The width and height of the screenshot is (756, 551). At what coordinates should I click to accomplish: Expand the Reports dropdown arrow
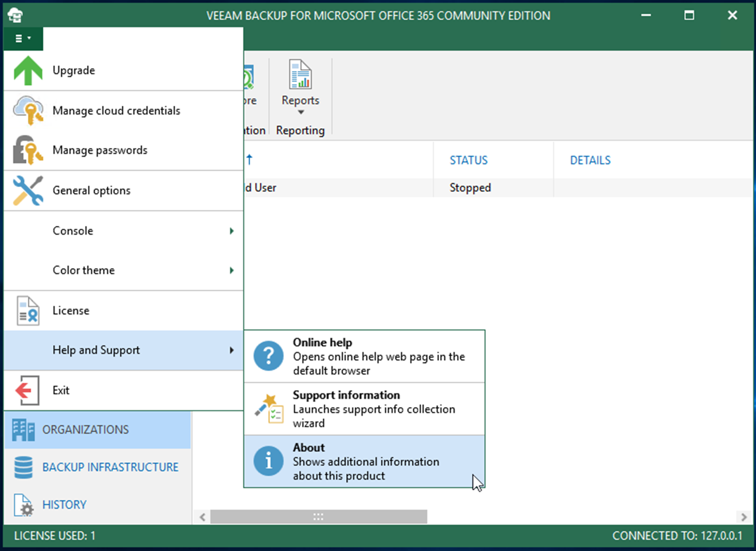[x=301, y=112]
